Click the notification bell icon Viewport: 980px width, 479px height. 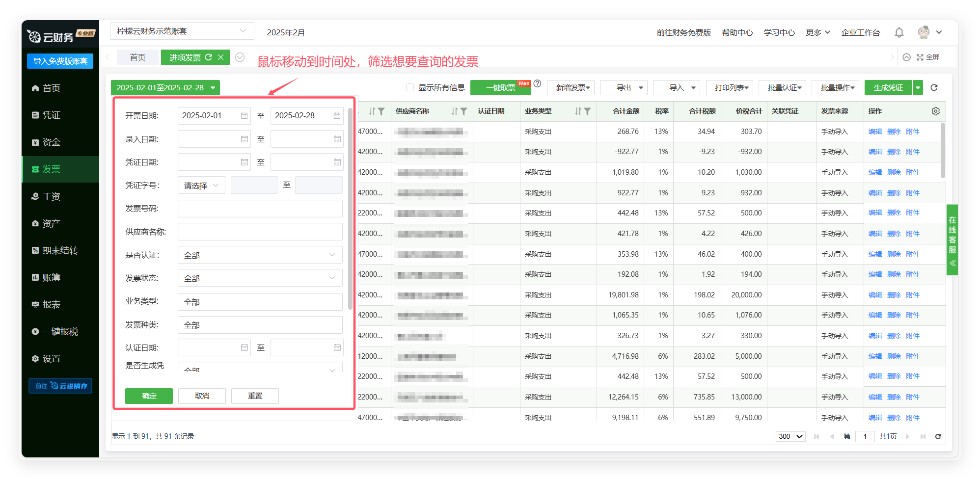point(898,32)
